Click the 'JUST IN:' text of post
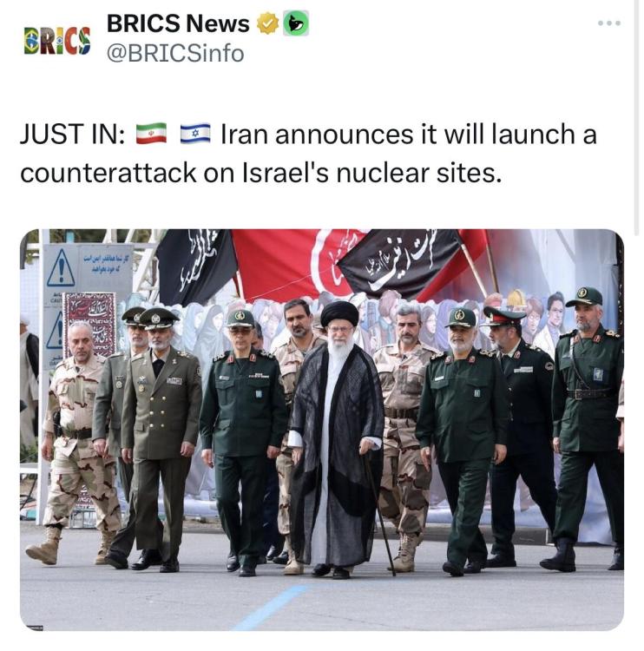 pyautogui.click(x=73, y=135)
